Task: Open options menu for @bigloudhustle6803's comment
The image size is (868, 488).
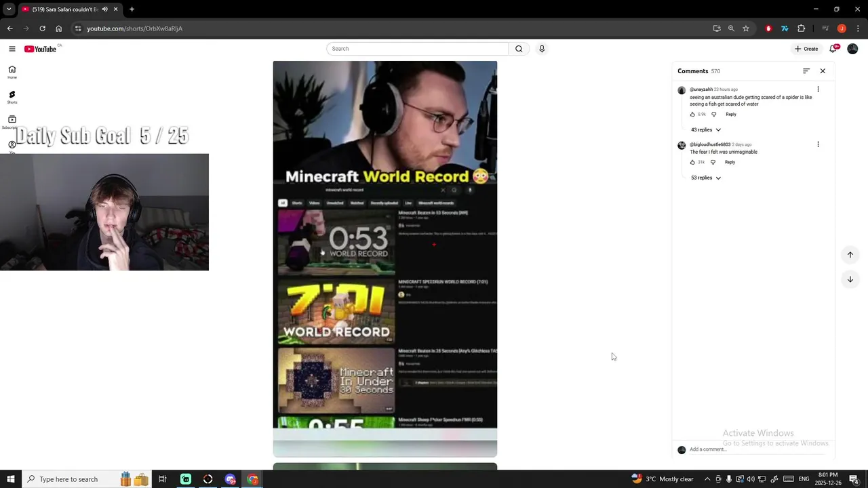Action: click(x=818, y=144)
